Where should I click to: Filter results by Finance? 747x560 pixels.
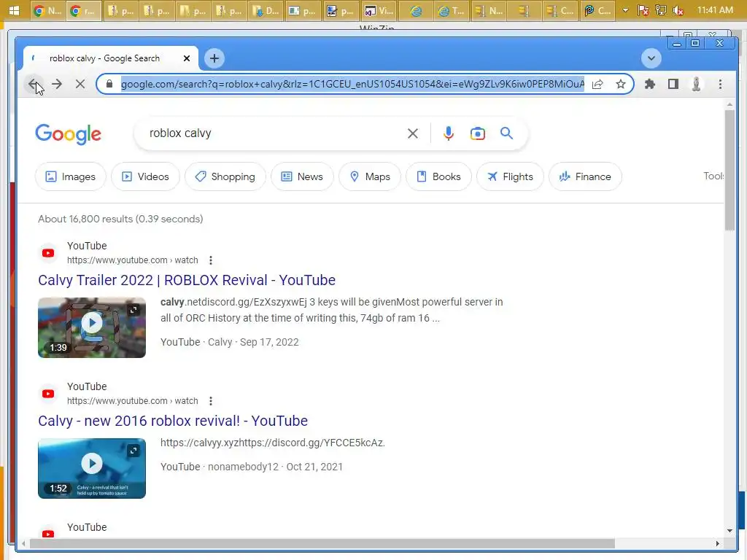(585, 176)
